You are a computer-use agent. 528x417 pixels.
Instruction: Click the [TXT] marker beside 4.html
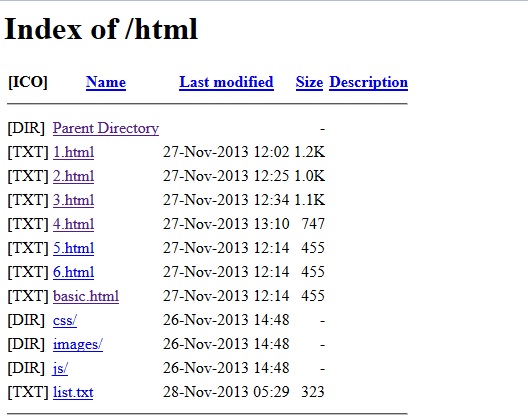click(x=28, y=224)
